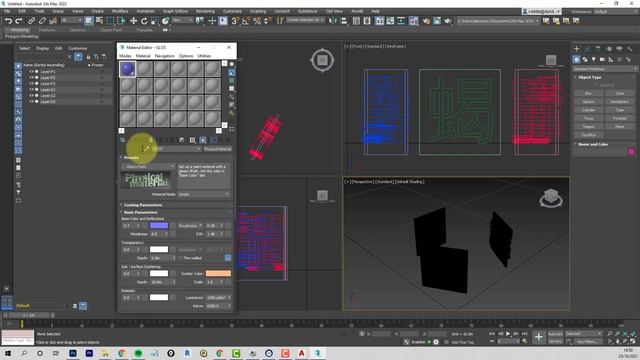Toggle Auto Key animation mode
The image size is (640, 360).
coord(555,334)
